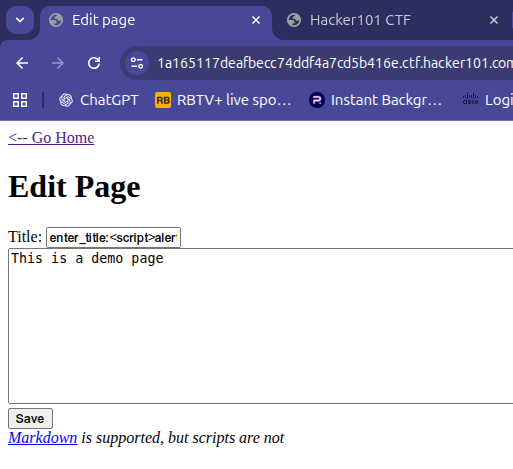Click into the Title input field
The width and height of the screenshot is (513, 469).
(x=113, y=238)
